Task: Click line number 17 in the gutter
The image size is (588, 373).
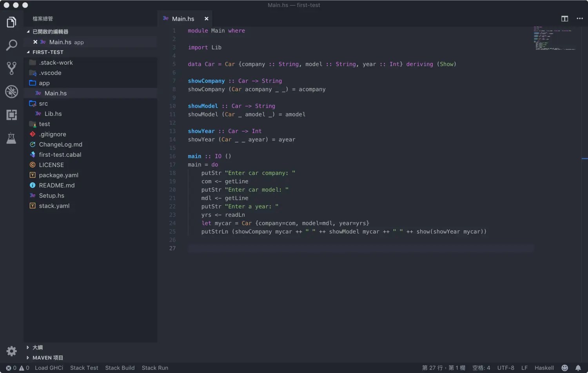Action: point(172,165)
